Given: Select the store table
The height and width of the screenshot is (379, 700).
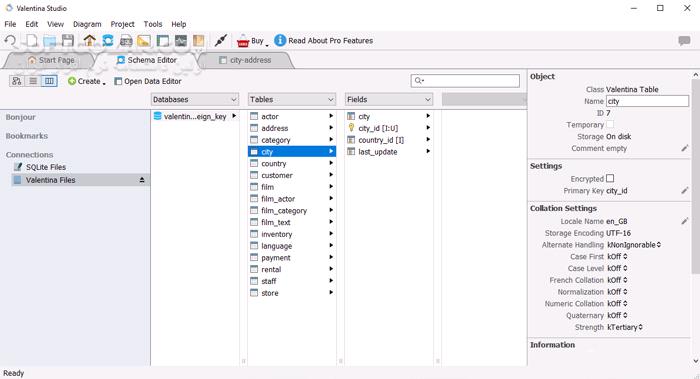Looking at the screenshot, I should pyautogui.click(x=292, y=293).
